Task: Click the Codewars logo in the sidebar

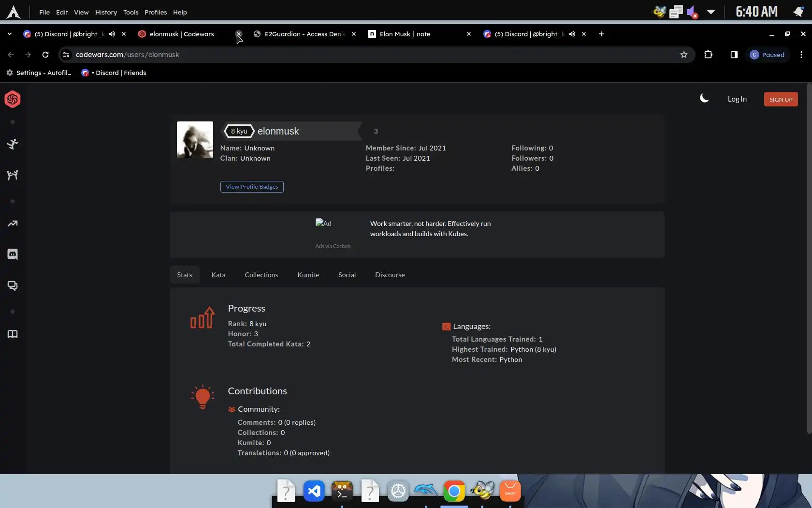Action: [x=13, y=99]
